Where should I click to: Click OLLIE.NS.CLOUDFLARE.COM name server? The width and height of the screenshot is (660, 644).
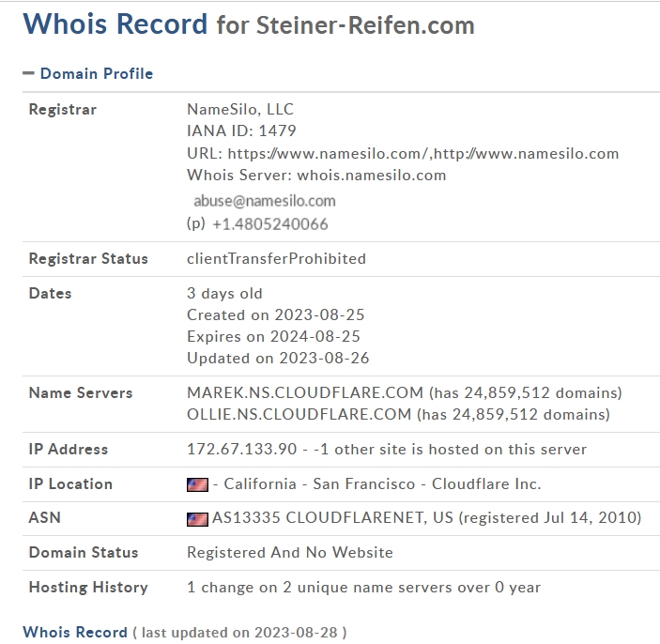(299, 415)
